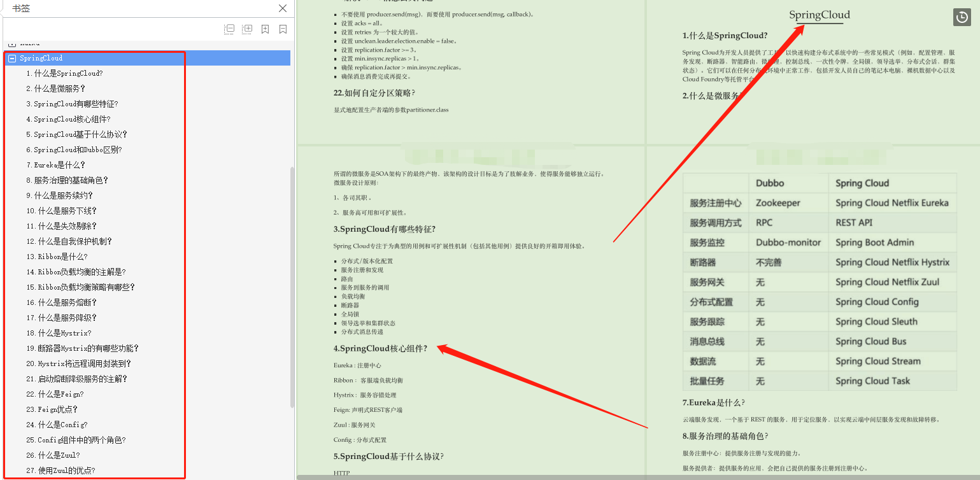This screenshot has height=480, width=980.
Task: Collapse all bookmarks icon
Action: pyautogui.click(x=229, y=29)
